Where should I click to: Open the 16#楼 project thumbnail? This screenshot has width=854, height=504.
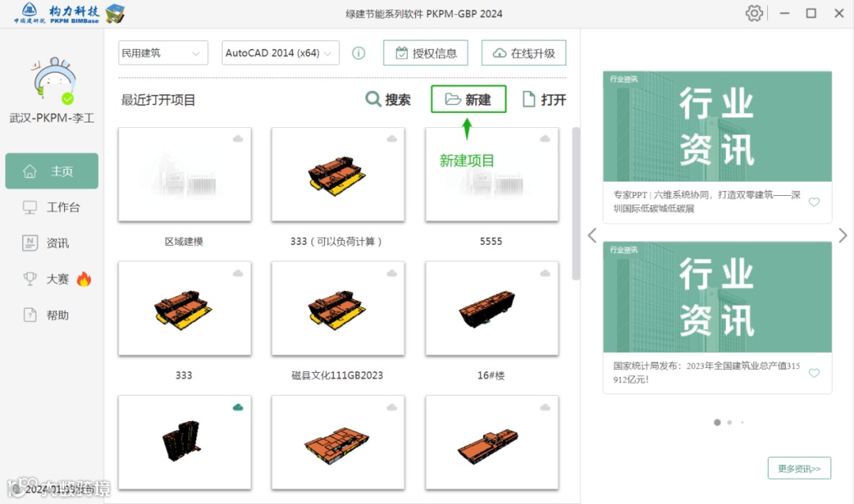[x=492, y=309]
